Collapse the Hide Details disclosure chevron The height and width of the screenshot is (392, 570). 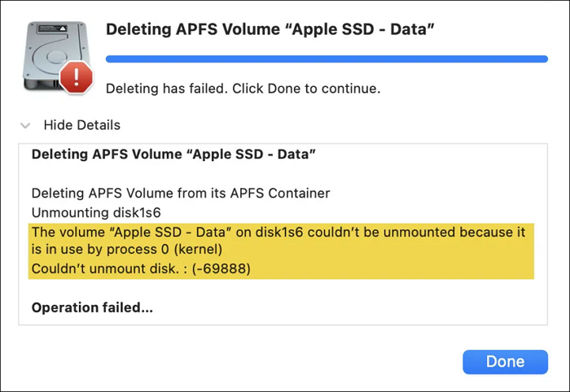click(26, 126)
